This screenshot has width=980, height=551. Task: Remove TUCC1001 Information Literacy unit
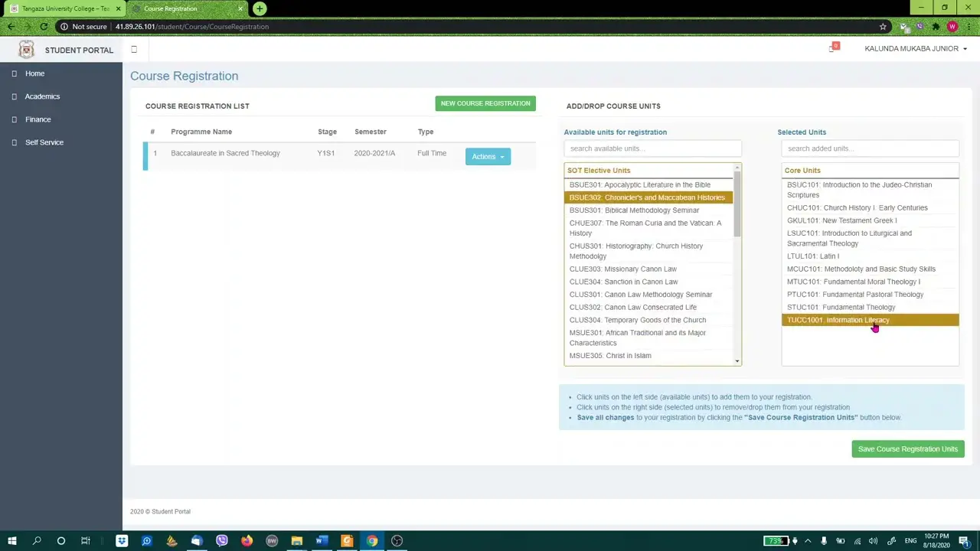[x=871, y=320]
